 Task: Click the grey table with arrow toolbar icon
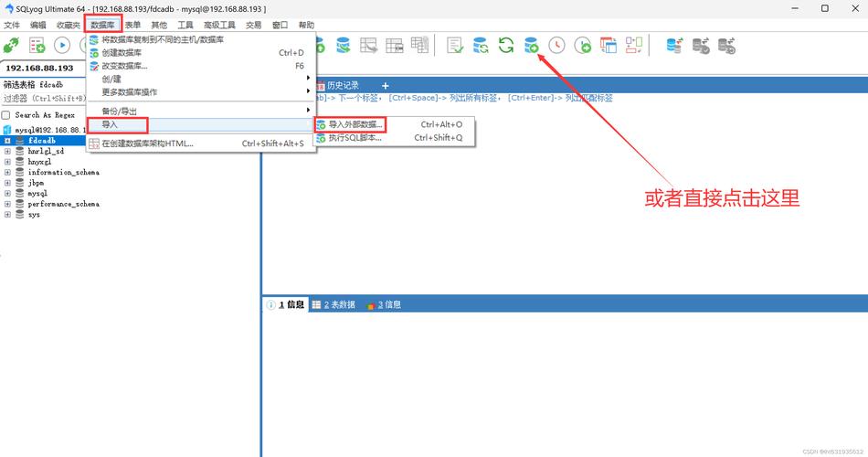(x=369, y=45)
